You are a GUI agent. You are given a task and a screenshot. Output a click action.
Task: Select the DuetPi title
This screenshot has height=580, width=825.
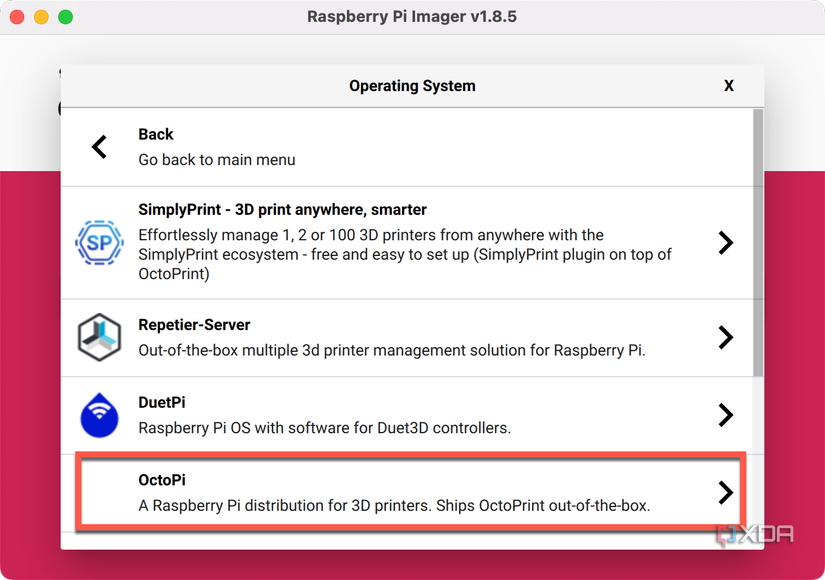coord(162,403)
